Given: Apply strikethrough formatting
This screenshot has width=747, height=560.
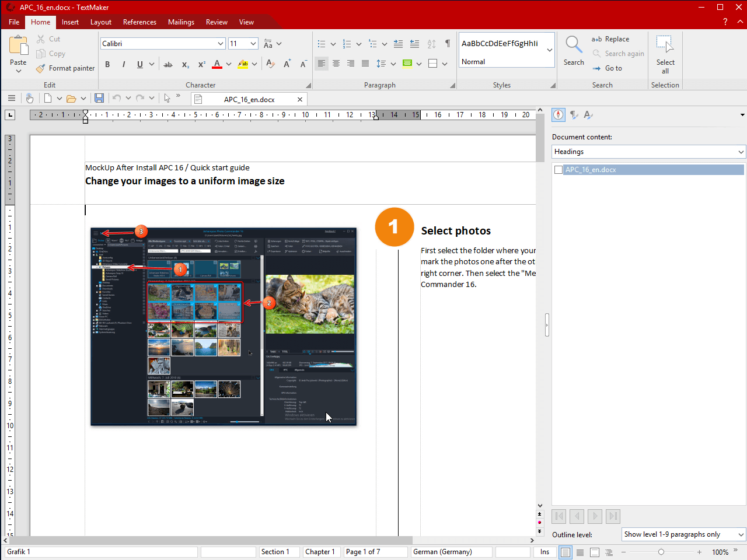Looking at the screenshot, I should click(168, 64).
